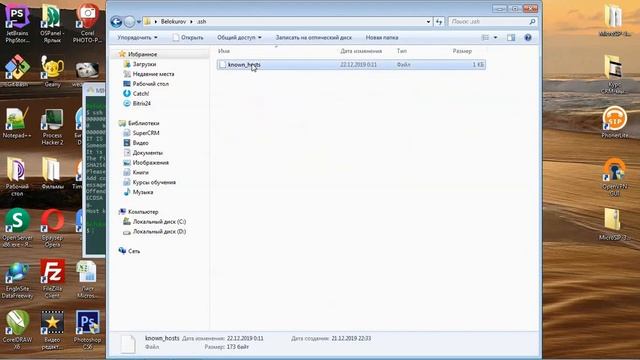Viewport: 640px width, 360px height.
Task: Open Catch! favorite link
Action: (141, 93)
